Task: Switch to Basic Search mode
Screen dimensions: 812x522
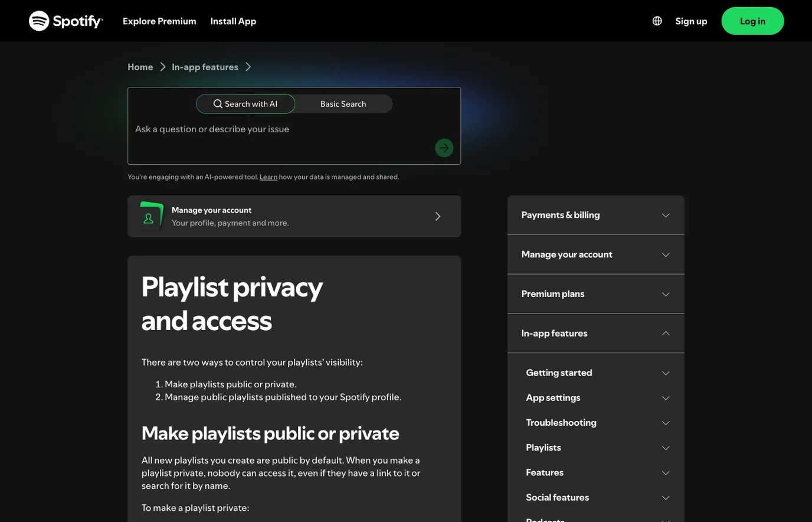Action: click(x=343, y=104)
